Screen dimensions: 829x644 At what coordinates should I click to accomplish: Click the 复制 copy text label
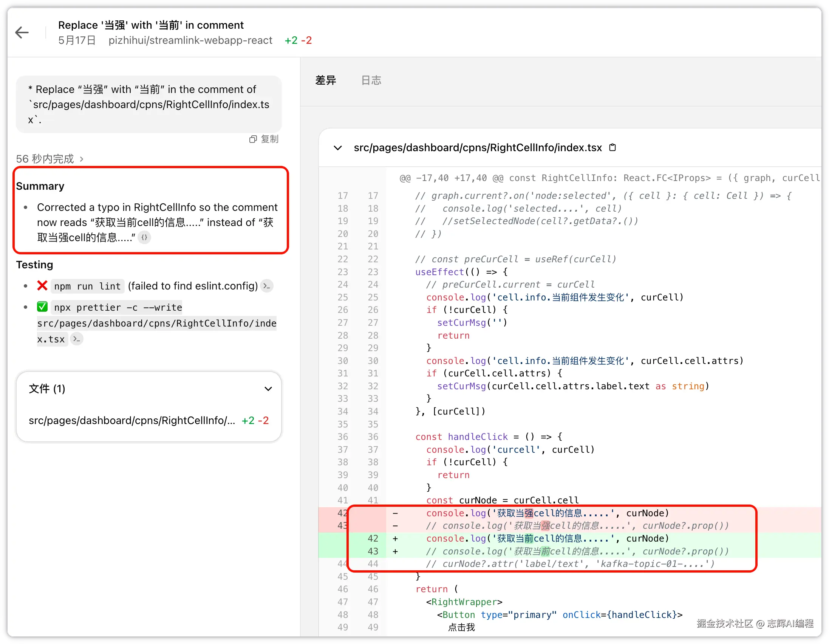(x=269, y=139)
